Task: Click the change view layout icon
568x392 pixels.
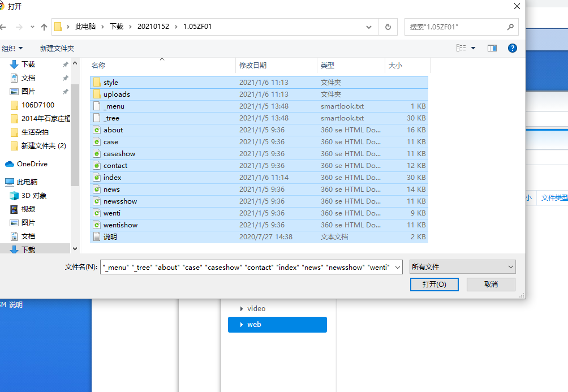Action: pyautogui.click(x=462, y=49)
